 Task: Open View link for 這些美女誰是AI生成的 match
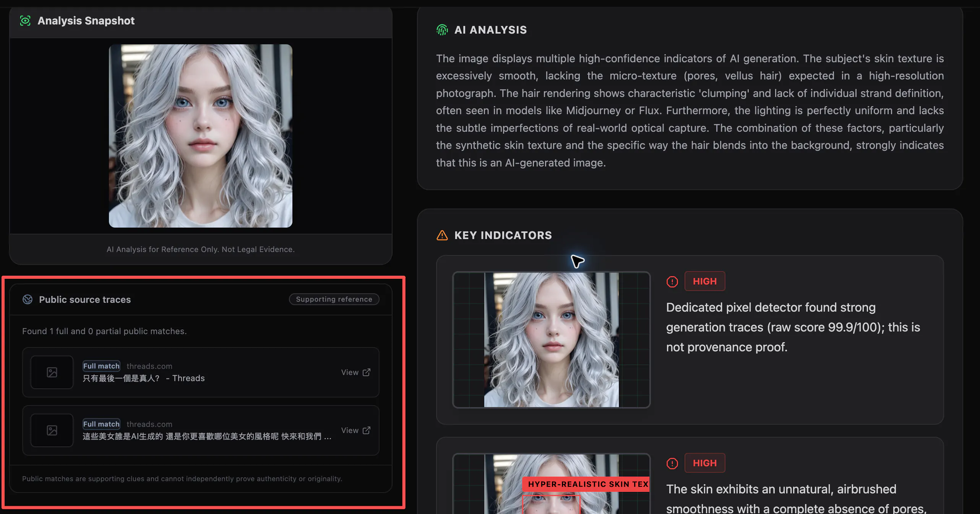pos(355,430)
